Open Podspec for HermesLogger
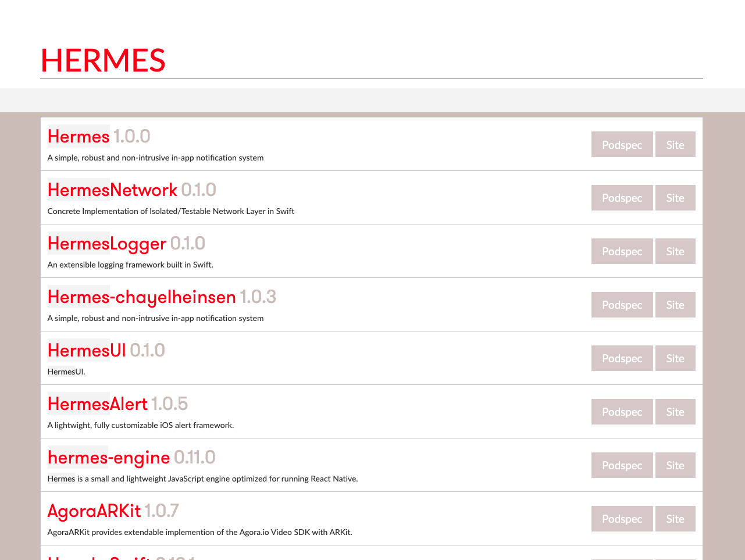The image size is (745, 560). [x=622, y=251]
